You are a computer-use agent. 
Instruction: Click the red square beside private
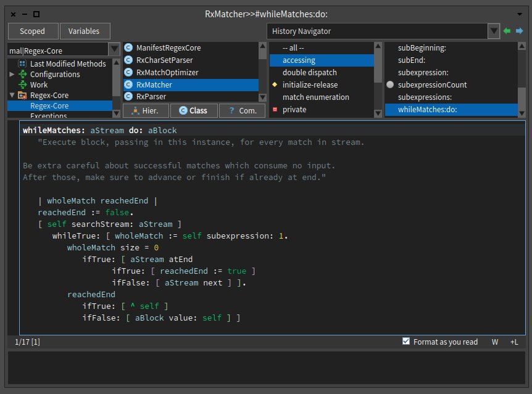275,110
